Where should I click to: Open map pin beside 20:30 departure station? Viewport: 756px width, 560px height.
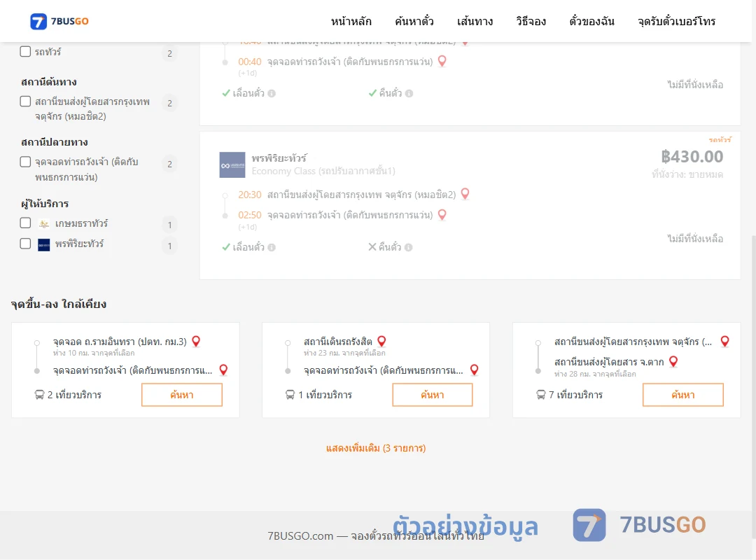pos(465,194)
